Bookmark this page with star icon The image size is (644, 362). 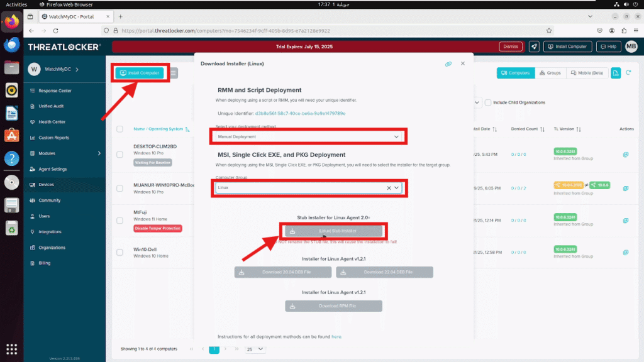tap(548, 31)
